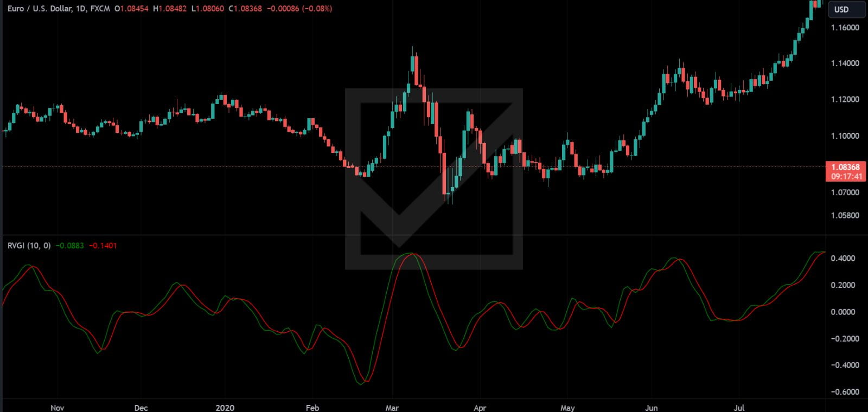Click the green RVGI value −0.0883

tap(70, 246)
